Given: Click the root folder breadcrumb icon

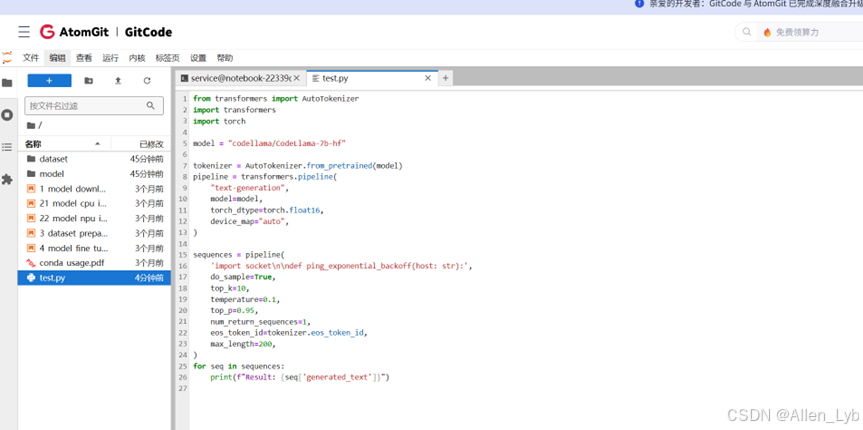Looking at the screenshot, I should coord(31,126).
